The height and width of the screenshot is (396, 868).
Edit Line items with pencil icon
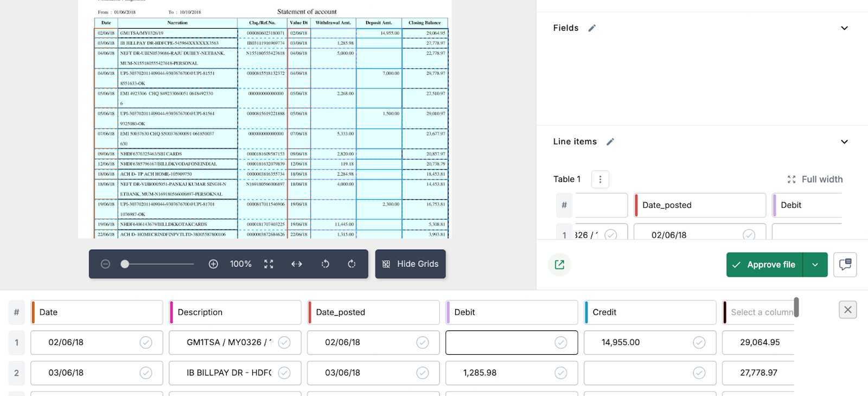[610, 142]
